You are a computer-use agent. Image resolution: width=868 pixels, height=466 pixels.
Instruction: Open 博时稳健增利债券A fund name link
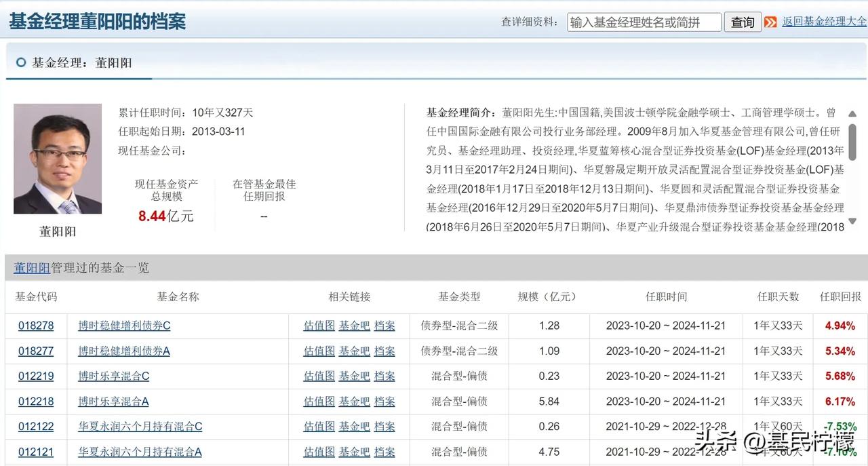click(124, 351)
